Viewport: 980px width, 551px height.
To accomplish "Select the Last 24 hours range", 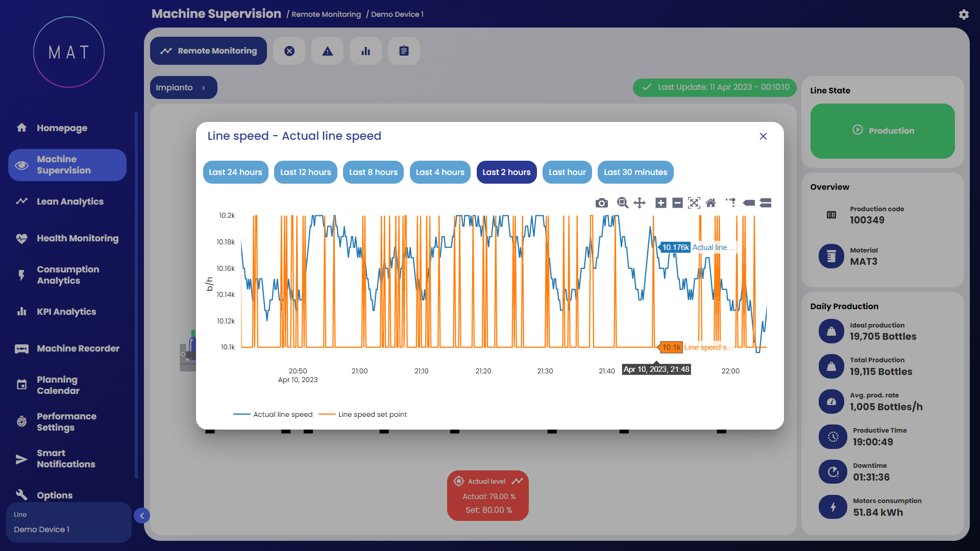I will [x=235, y=172].
